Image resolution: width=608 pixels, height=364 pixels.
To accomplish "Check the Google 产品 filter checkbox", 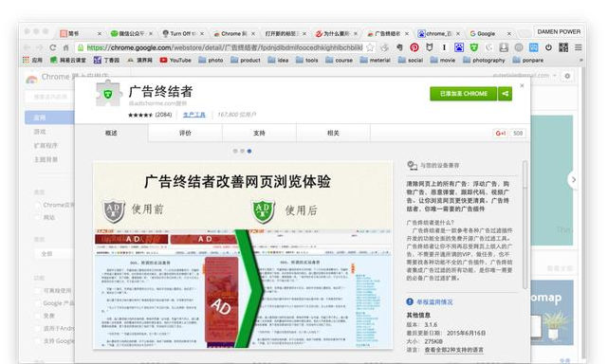I will [x=38, y=303].
